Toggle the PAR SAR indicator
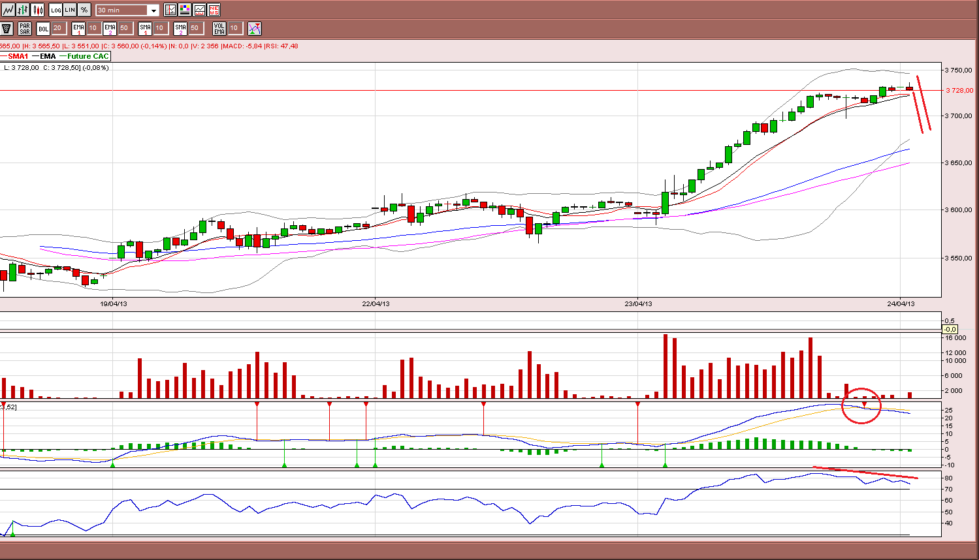This screenshot has width=979, height=560. 25,28
